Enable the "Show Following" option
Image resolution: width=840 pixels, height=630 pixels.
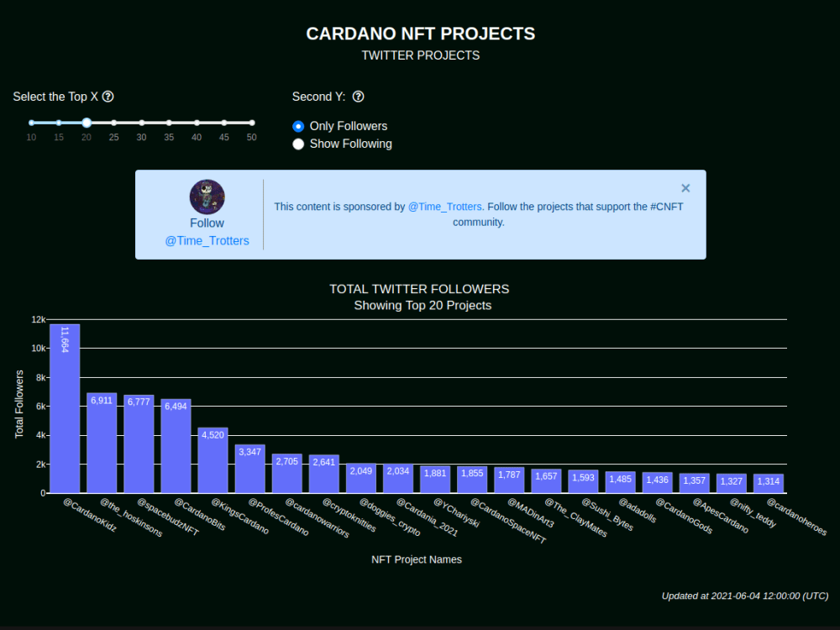tap(298, 144)
